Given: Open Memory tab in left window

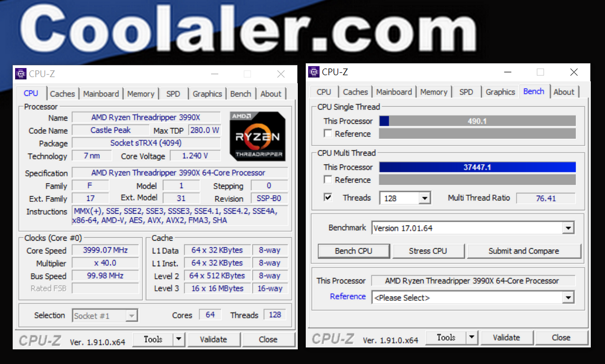Looking at the screenshot, I should (x=141, y=94).
